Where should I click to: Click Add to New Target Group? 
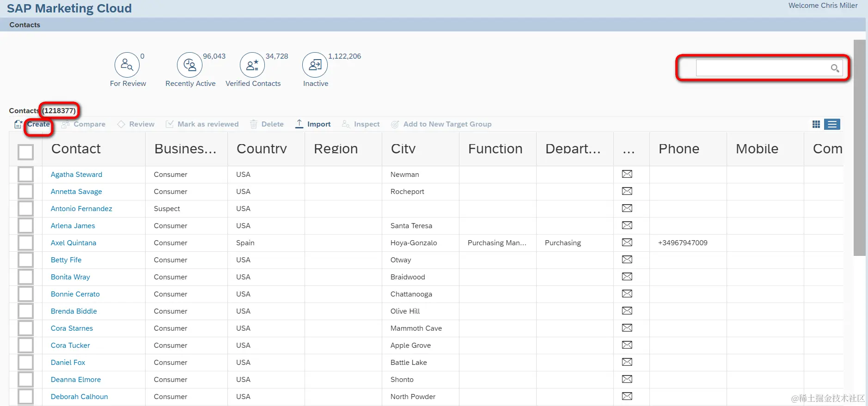441,124
